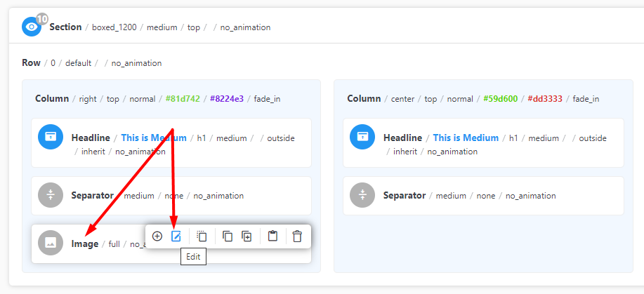Click 'none' in the right Separator row
The height and width of the screenshot is (294, 644).
click(486, 196)
